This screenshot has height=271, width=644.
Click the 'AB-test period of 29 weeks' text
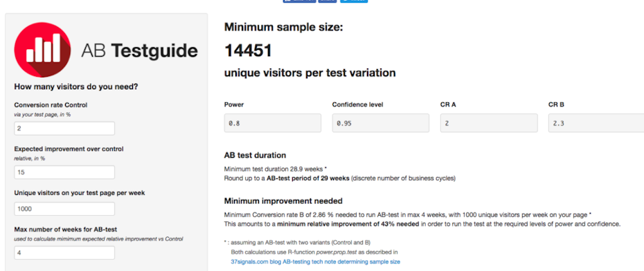point(308,179)
